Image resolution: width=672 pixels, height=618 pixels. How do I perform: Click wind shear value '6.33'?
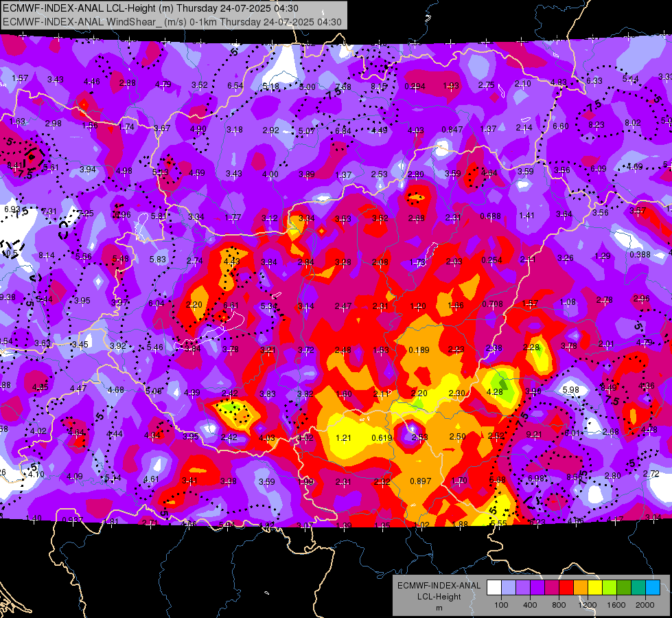[x=594, y=80]
